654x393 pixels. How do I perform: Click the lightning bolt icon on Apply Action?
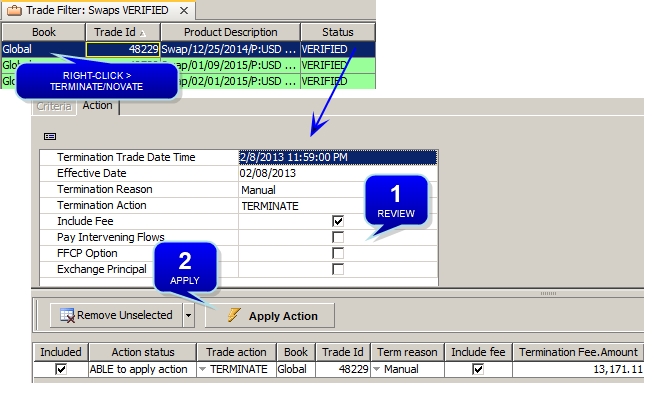point(234,315)
